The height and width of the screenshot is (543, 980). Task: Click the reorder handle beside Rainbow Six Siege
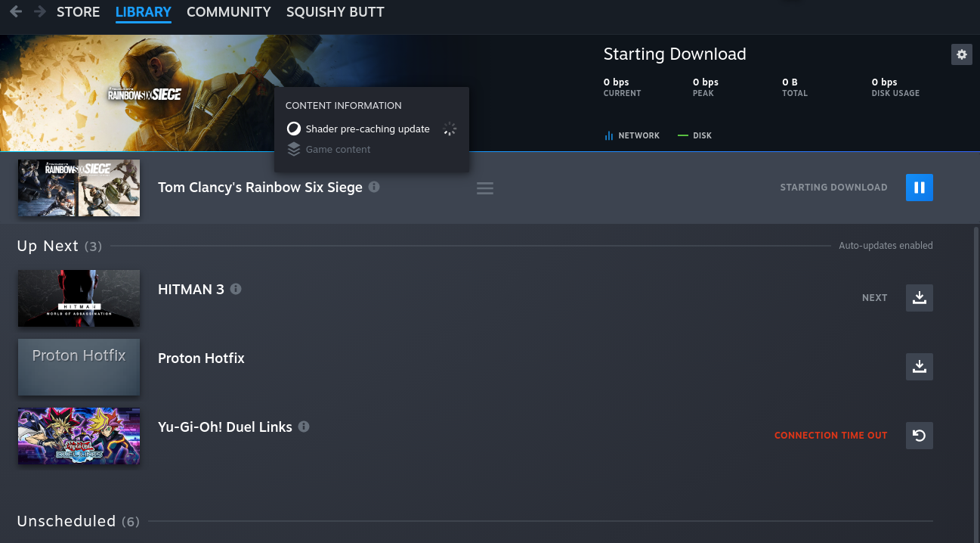pyautogui.click(x=484, y=188)
